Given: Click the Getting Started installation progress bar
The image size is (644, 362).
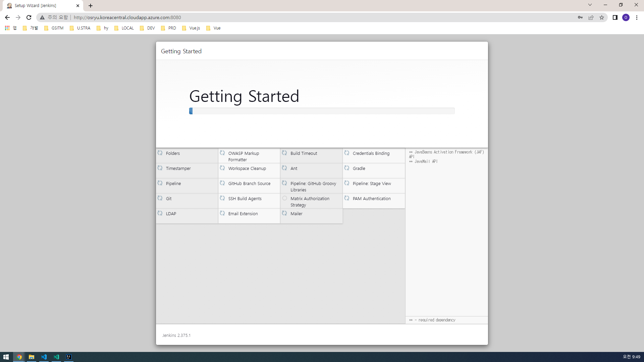Looking at the screenshot, I should (322, 111).
